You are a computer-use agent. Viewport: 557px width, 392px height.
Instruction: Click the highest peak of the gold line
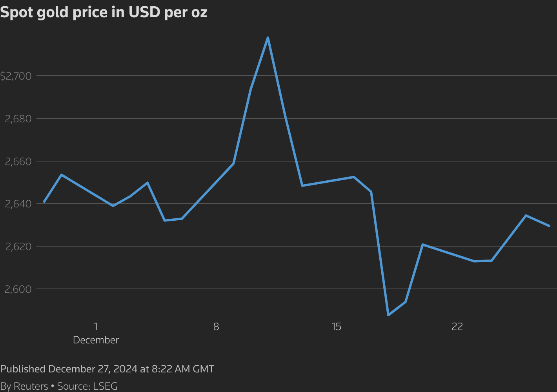coord(268,38)
